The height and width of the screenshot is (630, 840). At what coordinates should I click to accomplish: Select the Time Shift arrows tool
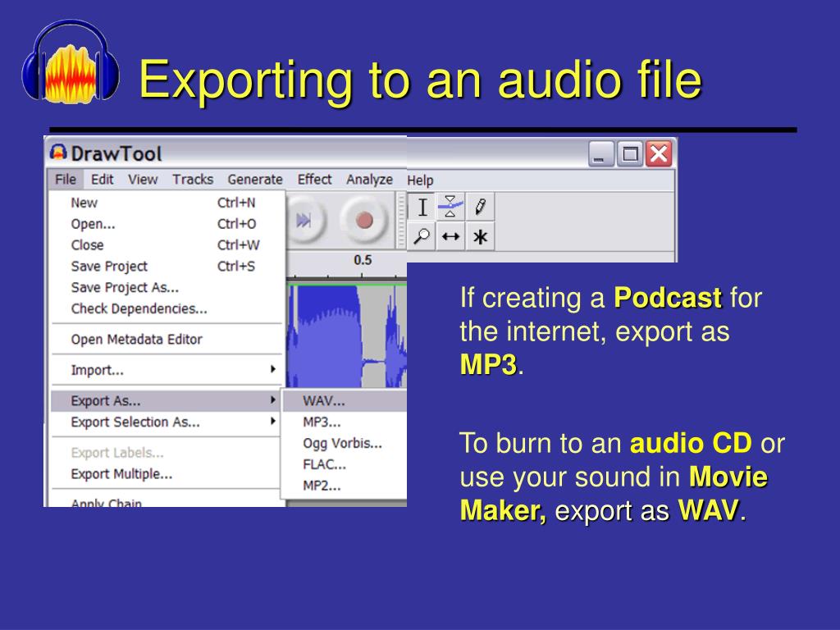[x=450, y=236]
